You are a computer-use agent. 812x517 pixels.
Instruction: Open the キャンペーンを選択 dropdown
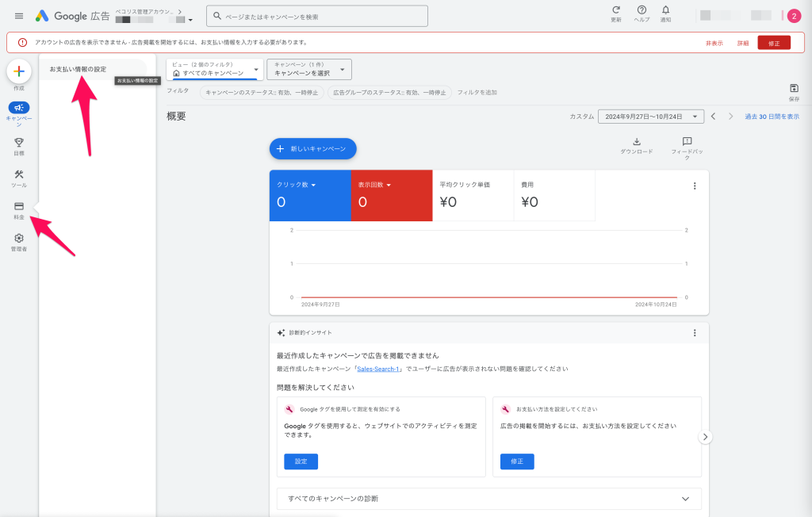[x=309, y=70]
